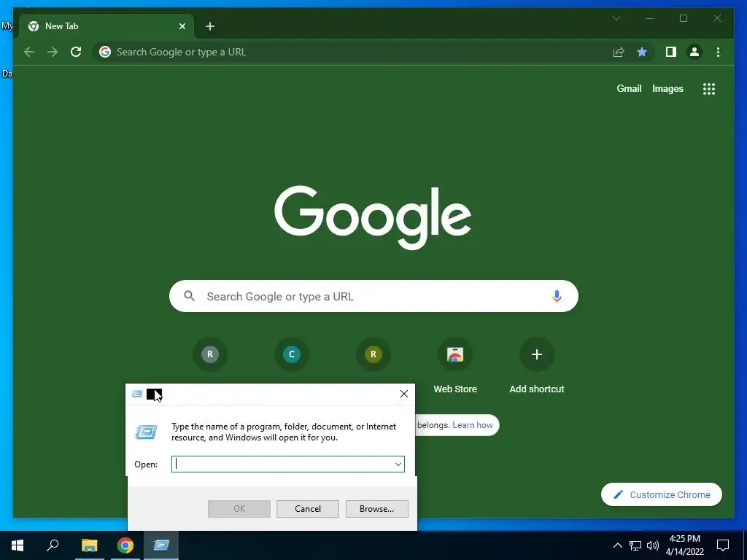Click the Google search box on page
The width and height of the screenshot is (747, 560).
click(373, 296)
